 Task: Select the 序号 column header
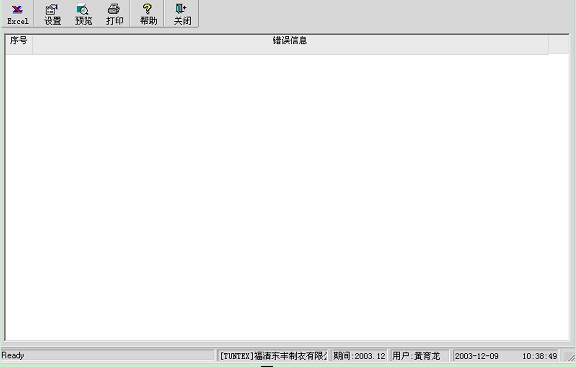tap(19, 44)
